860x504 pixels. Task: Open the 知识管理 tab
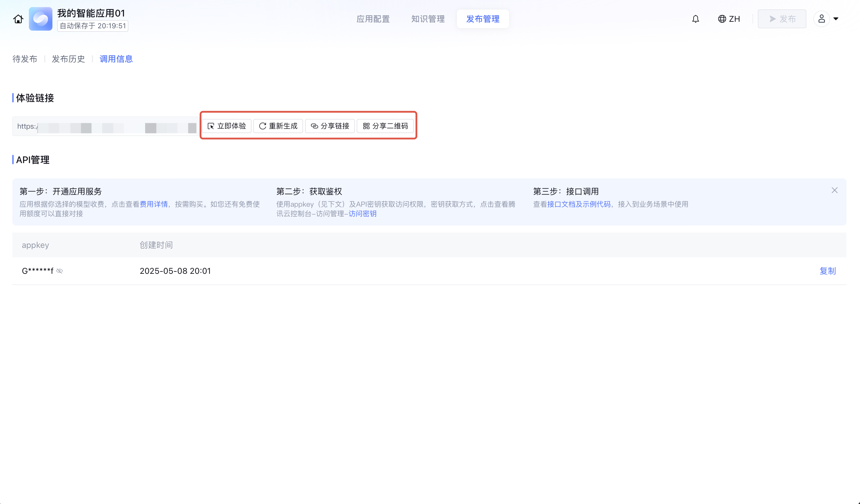point(428,19)
